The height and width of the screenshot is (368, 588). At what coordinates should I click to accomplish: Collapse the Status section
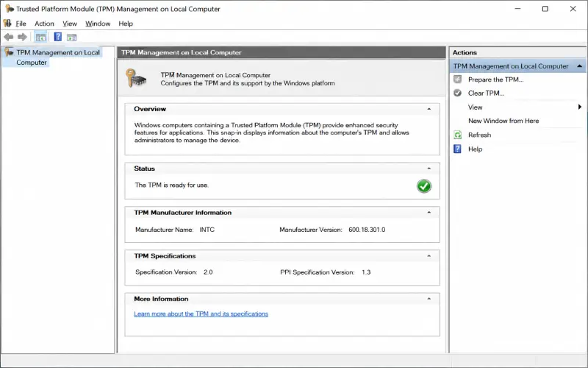pyautogui.click(x=429, y=169)
